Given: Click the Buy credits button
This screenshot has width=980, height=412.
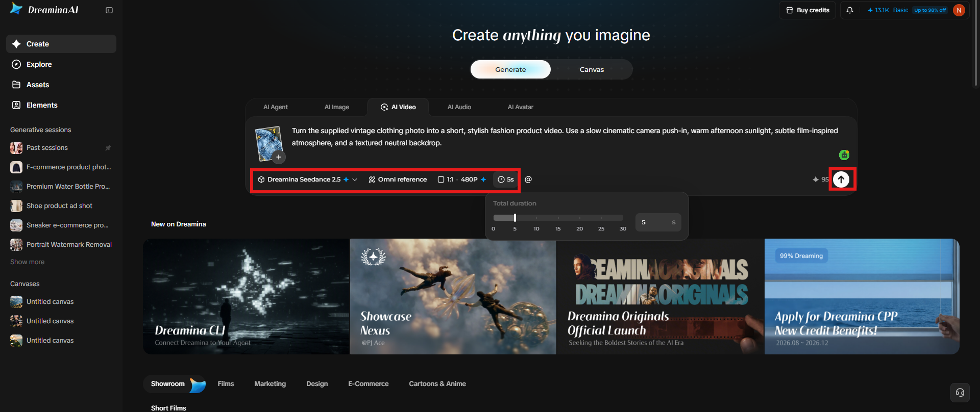Looking at the screenshot, I should point(807,10).
